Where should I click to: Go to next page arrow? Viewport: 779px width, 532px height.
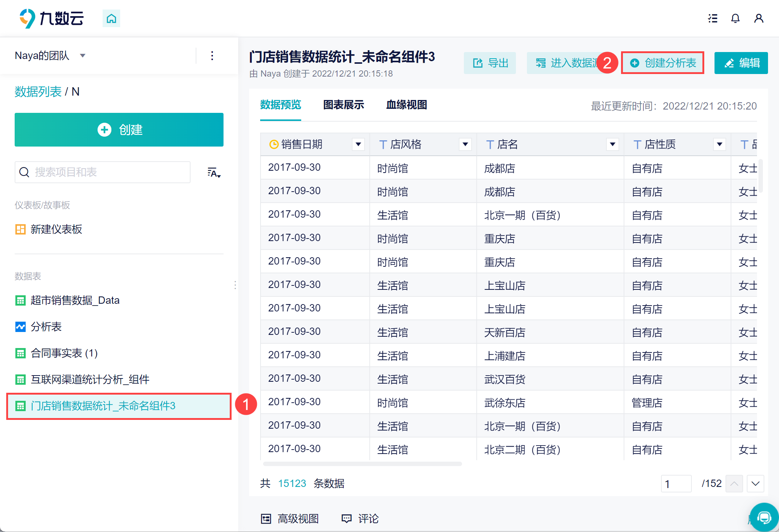(x=755, y=484)
